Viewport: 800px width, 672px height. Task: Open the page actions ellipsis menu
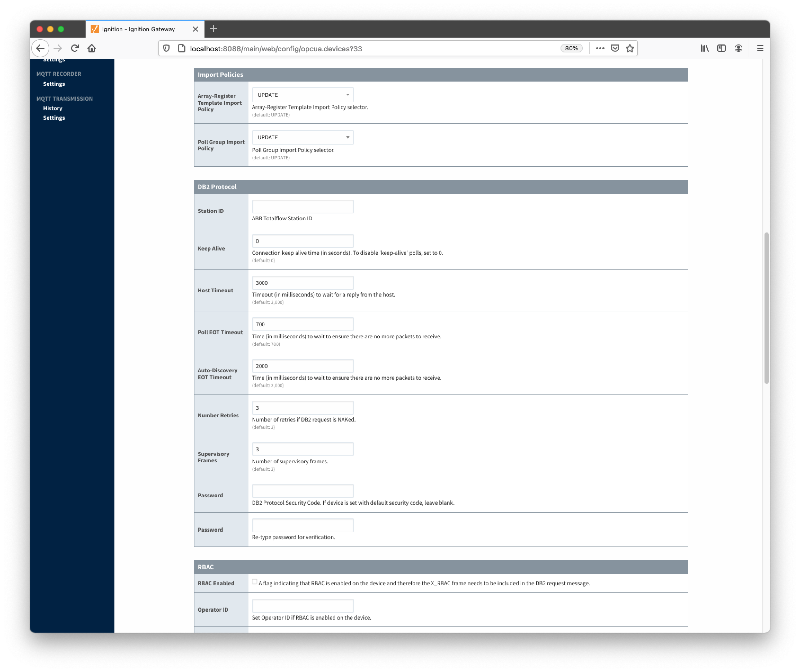600,48
